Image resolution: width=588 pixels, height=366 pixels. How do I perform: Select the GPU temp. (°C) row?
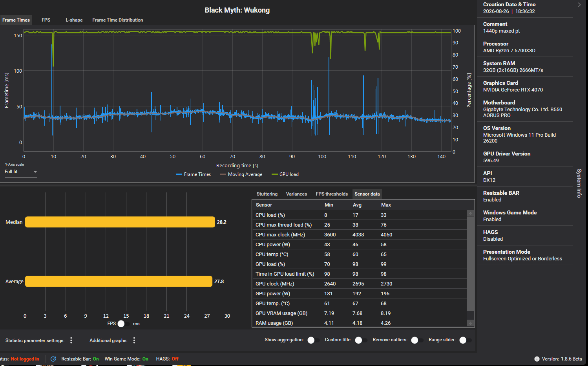360,303
